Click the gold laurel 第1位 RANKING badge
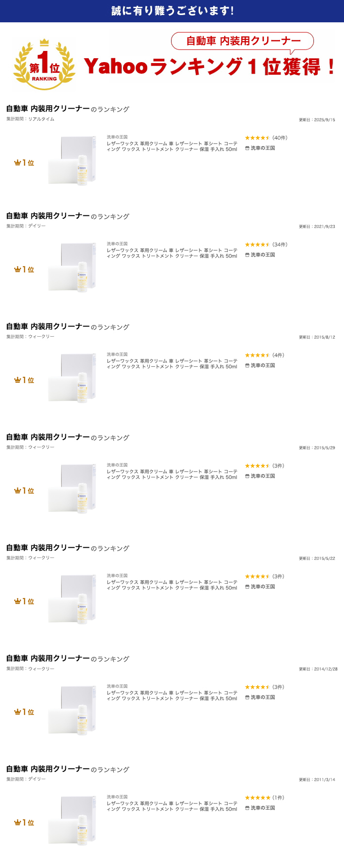 pyautogui.click(x=44, y=65)
